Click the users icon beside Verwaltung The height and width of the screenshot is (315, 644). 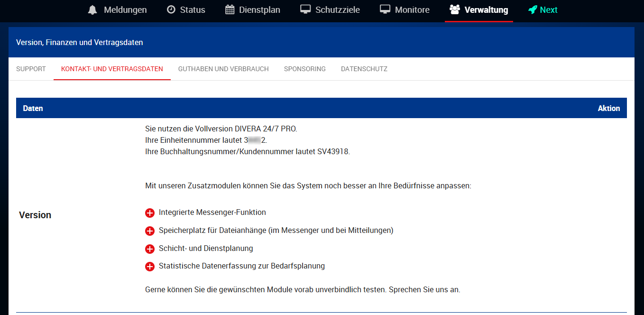455,10
